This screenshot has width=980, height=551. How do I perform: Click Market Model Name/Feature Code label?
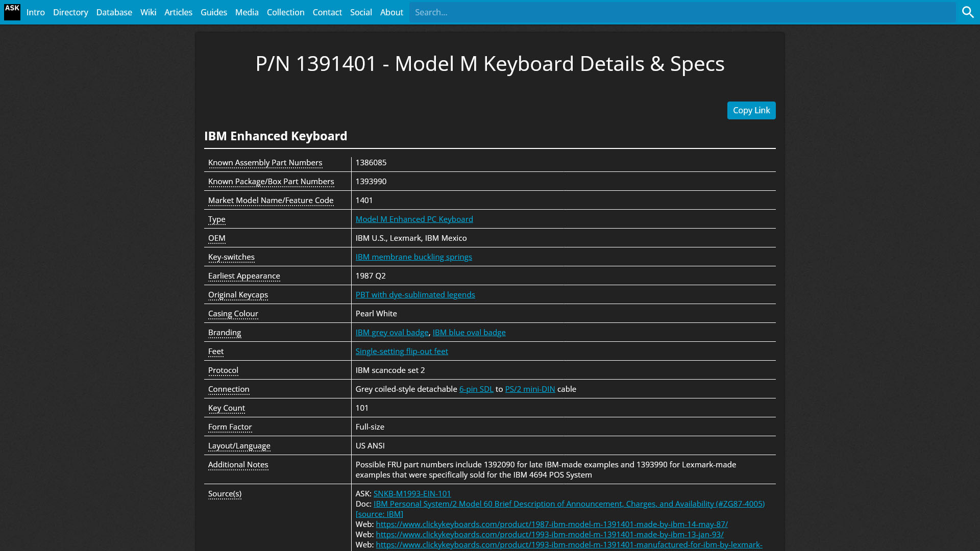(271, 200)
